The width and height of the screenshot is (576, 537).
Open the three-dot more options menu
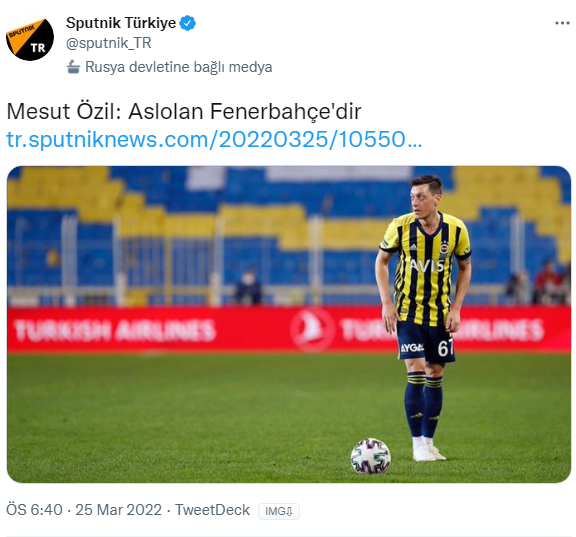(562, 23)
